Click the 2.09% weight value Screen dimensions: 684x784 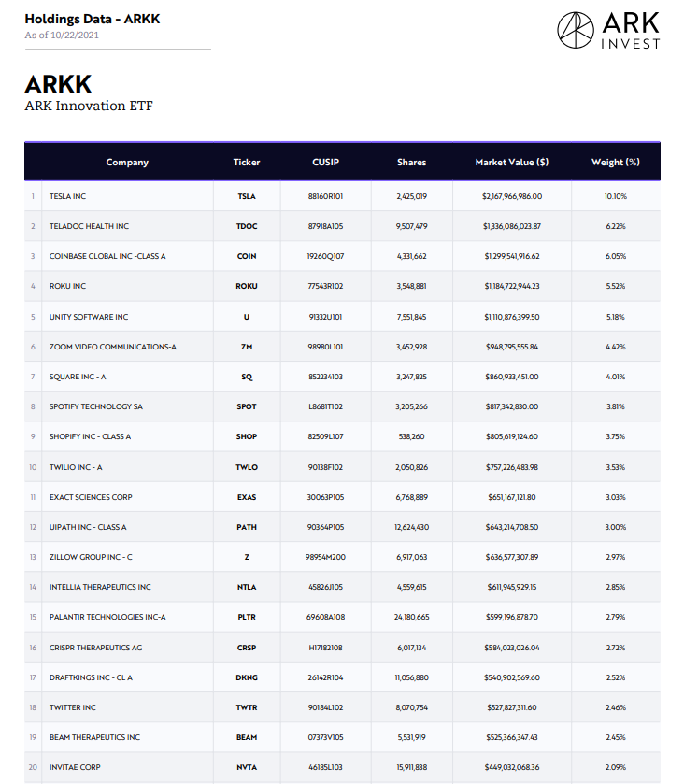pyautogui.click(x=616, y=768)
